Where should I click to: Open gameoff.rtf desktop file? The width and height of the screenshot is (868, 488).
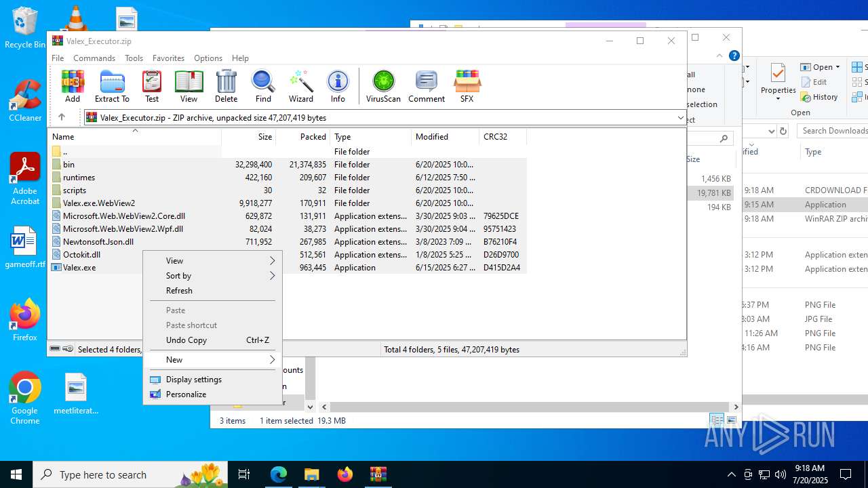pos(25,248)
